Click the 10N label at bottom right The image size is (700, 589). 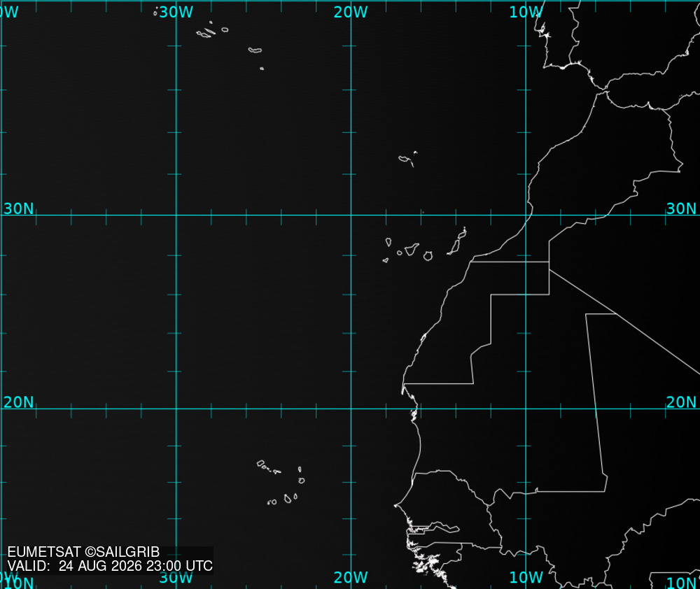click(681, 583)
